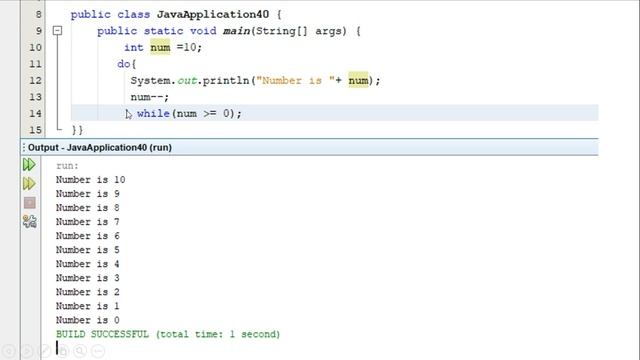The height and width of the screenshot is (360, 640).
Task: Select line number 8 in gutter
Action: [38, 14]
